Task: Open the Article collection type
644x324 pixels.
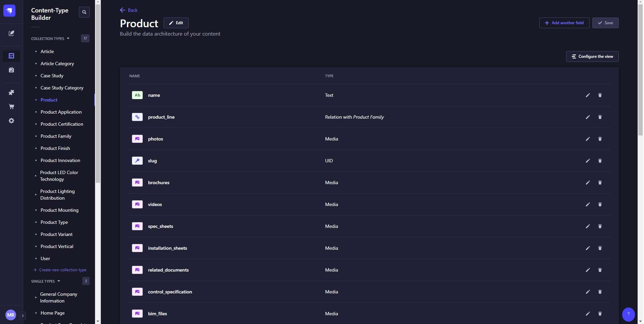Action: click(47, 51)
